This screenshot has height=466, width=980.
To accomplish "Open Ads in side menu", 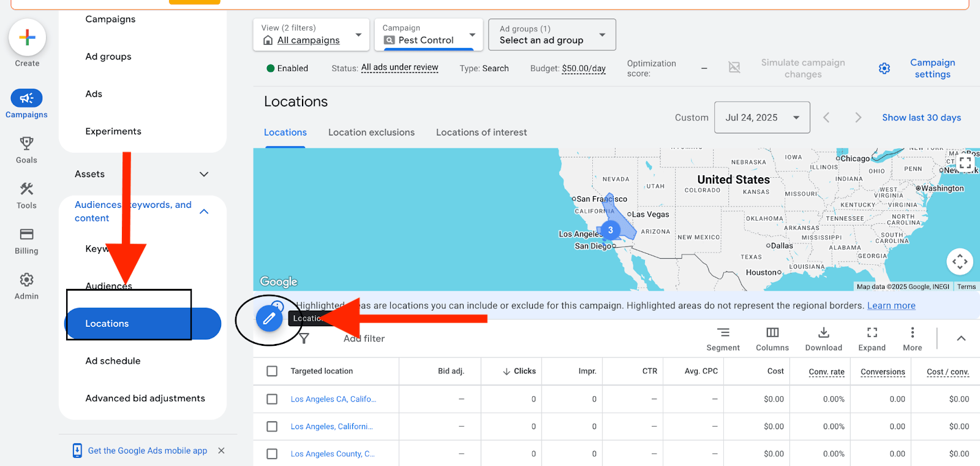I will 94,94.
